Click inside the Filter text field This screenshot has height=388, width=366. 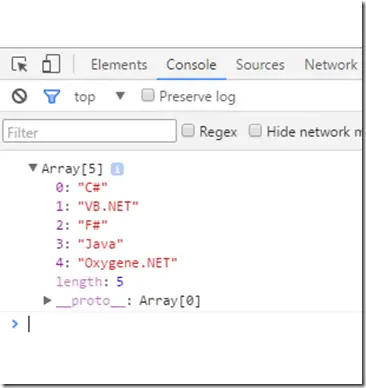pos(90,131)
